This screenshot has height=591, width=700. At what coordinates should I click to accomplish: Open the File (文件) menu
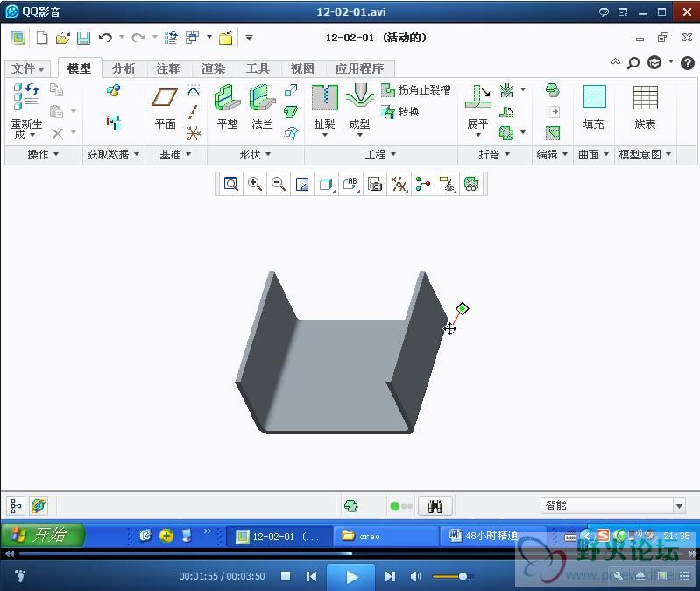coord(28,68)
